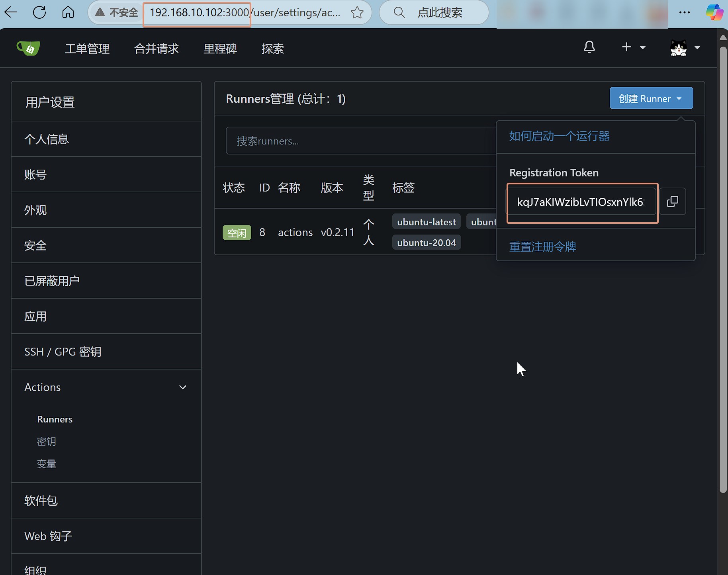Copy the registration token
This screenshot has height=575, width=728.
[672, 201]
